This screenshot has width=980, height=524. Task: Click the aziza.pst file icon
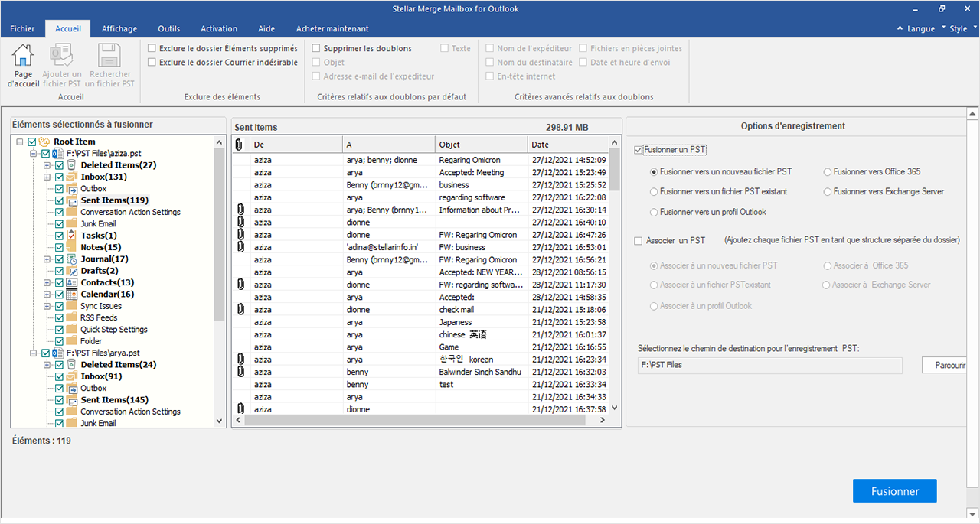[57, 153]
